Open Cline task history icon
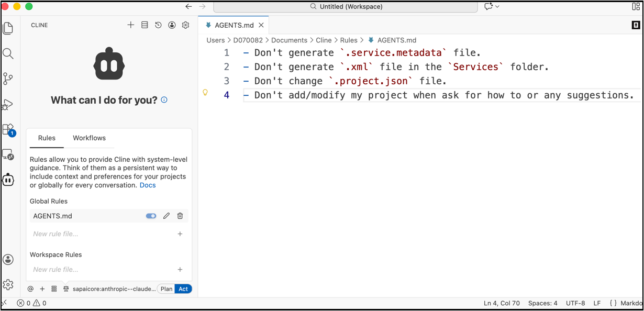The width and height of the screenshot is (644, 311). pyautogui.click(x=158, y=25)
